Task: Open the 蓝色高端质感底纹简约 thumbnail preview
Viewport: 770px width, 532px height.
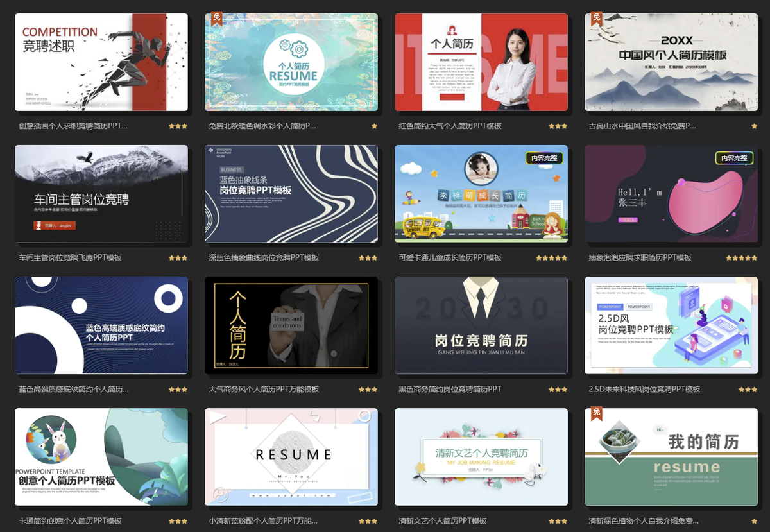Action: coord(101,325)
